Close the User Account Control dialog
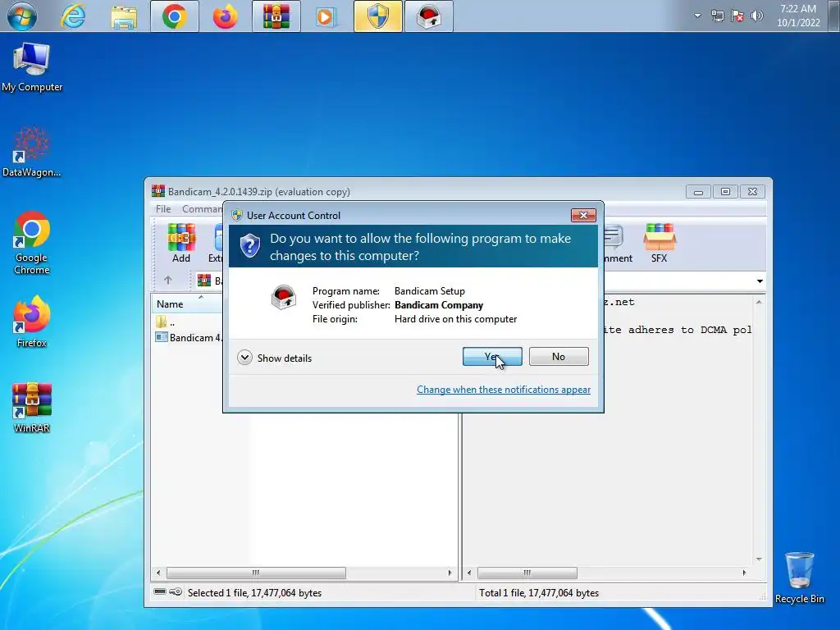840x630 pixels. click(583, 216)
